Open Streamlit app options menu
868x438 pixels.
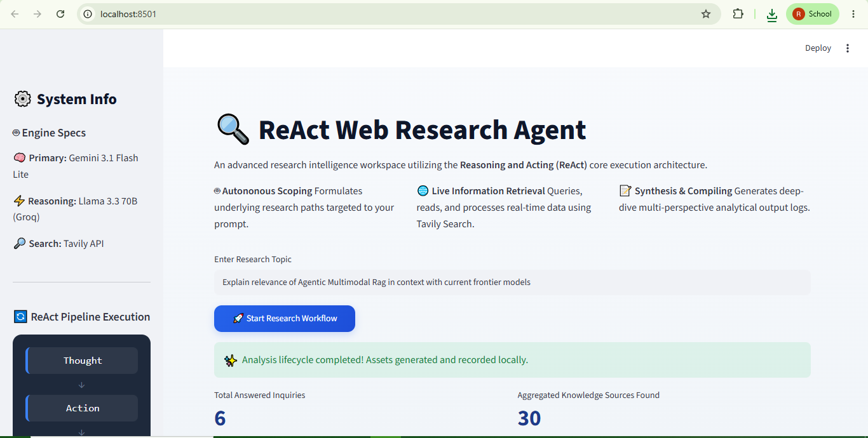click(x=848, y=48)
